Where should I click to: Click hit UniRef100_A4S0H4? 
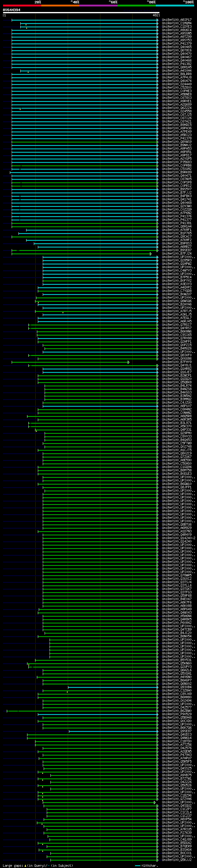click(x=176, y=71)
